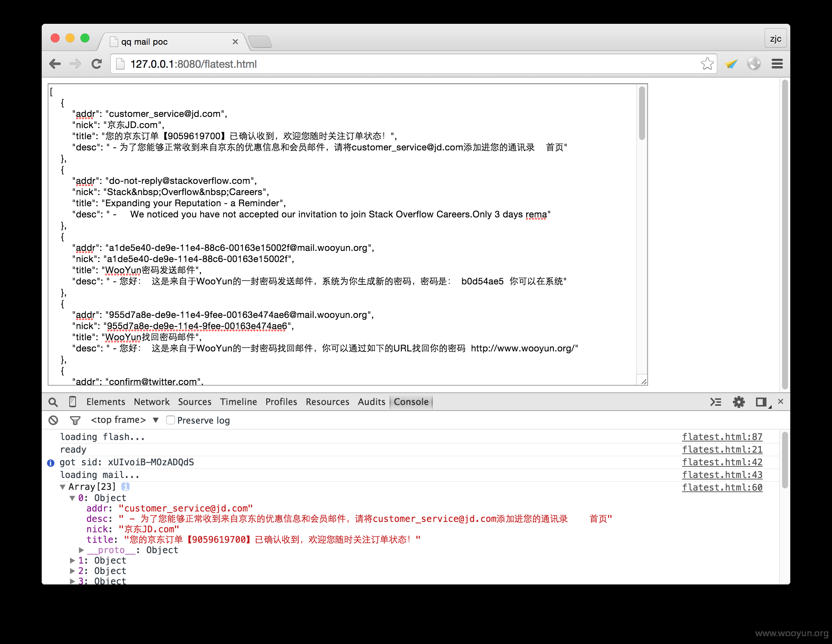Open the Resources panel
Image resolution: width=832 pixels, height=644 pixels.
(x=328, y=402)
